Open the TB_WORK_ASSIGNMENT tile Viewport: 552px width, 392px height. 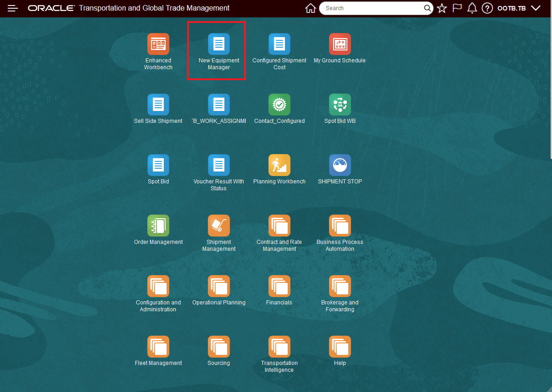pyautogui.click(x=219, y=105)
